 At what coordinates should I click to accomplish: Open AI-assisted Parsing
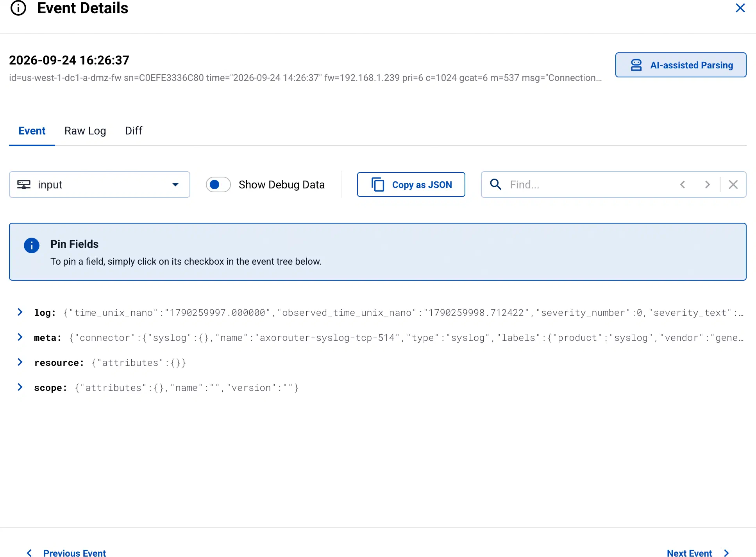681,65
